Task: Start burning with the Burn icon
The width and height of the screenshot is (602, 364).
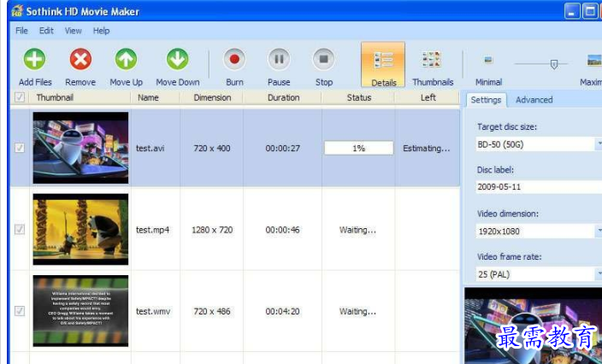Action: (234, 59)
